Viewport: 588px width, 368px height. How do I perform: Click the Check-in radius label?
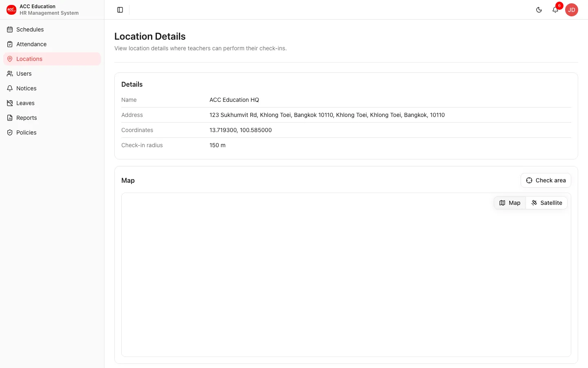142,145
